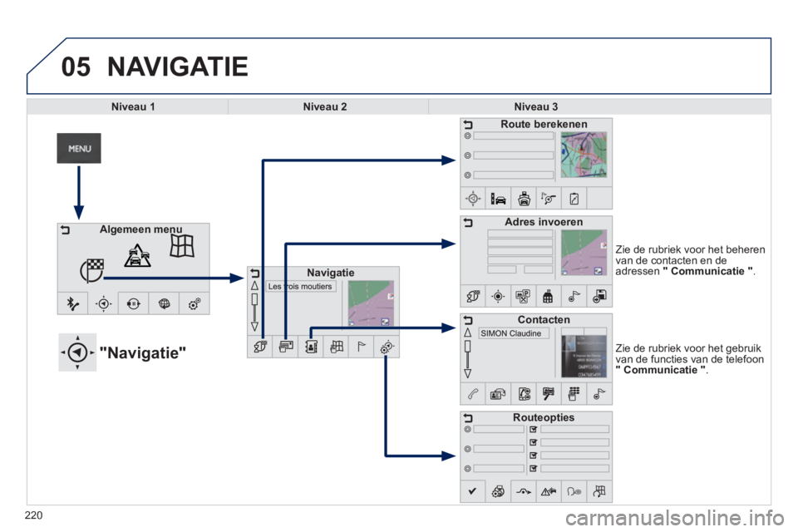This screenshot has height=532, width=798.
Task: Select the "Les trois moutiers" list entry
Action: [300, 287]
